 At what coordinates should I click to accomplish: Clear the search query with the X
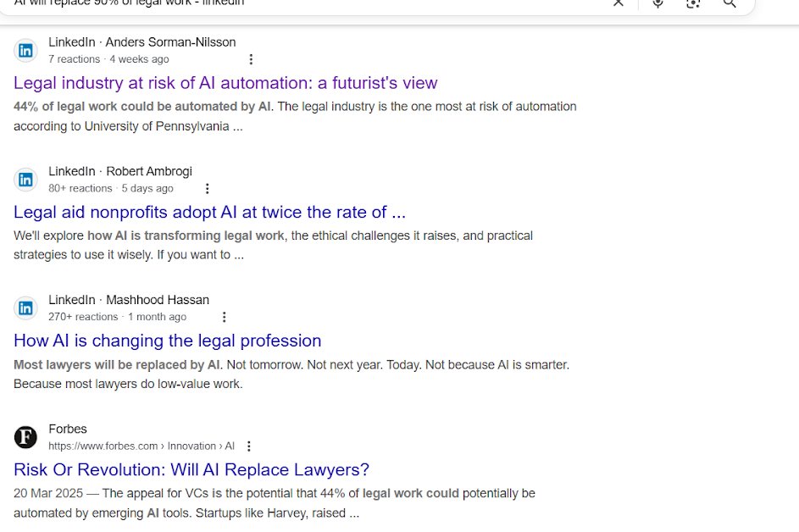(x=619, y=3)
